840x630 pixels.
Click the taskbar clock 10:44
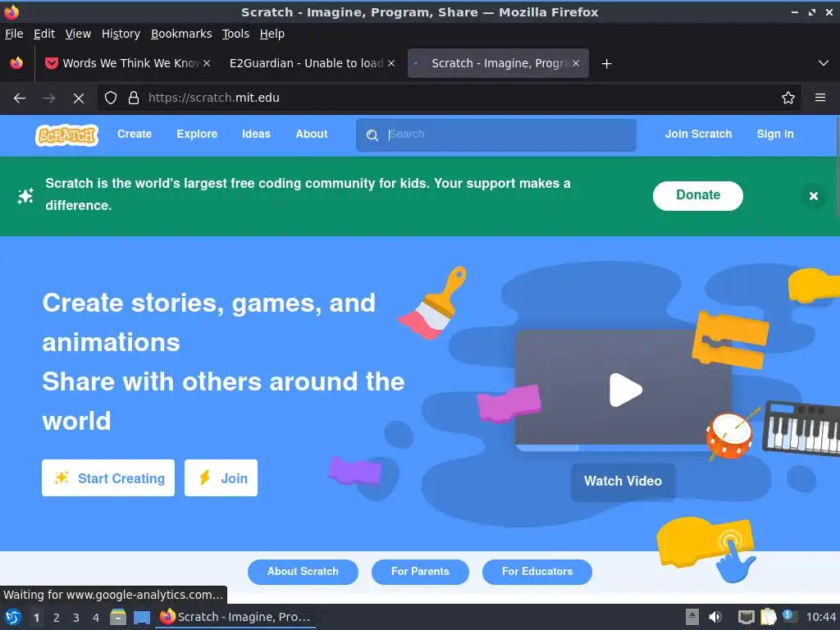pyautogui.click(x=820, y=617)
